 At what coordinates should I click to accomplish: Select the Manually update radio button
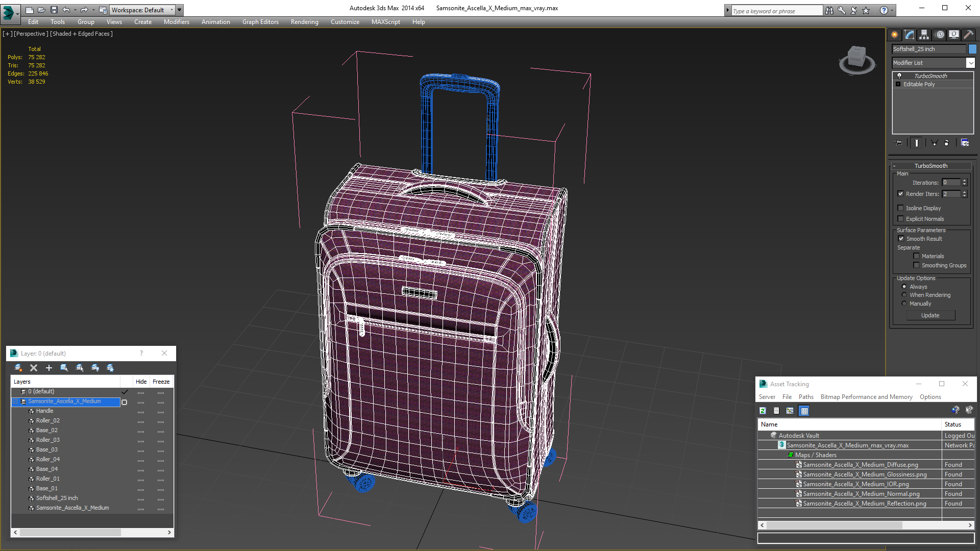(904, 304)
